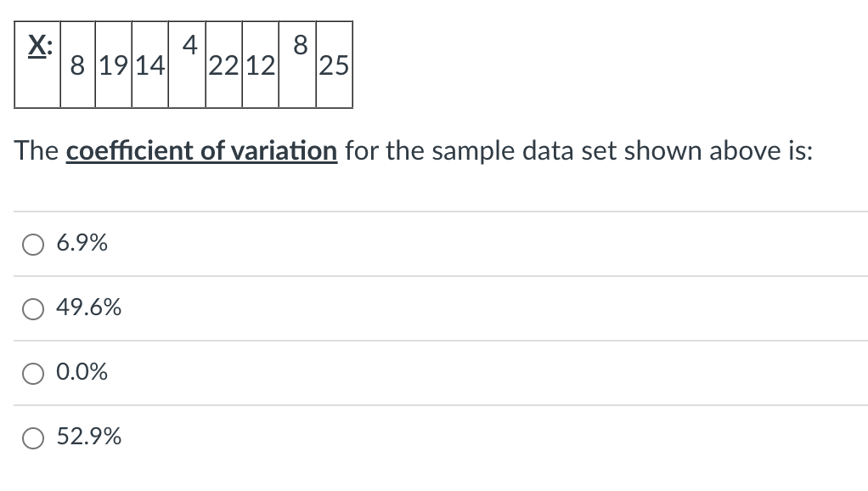Select the 49.6% radio button
This screenshot has height=491, width=868.
pos(32,309)
